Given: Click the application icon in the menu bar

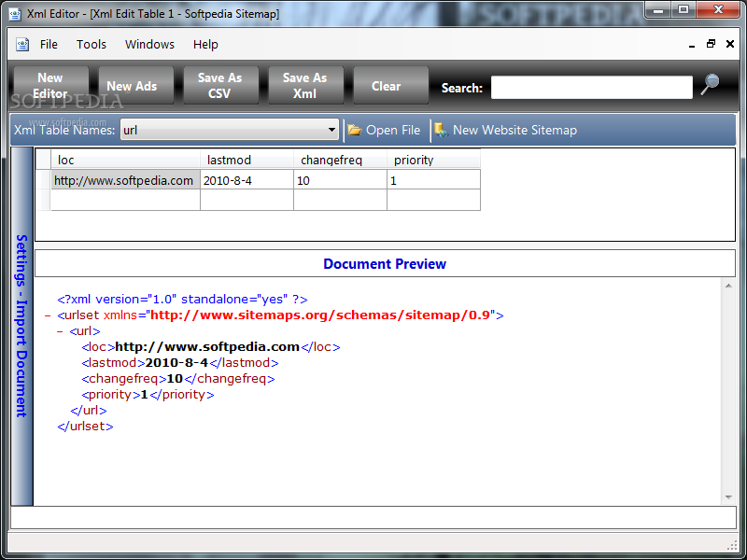Looking at the screenshot, I should [22, 44].
